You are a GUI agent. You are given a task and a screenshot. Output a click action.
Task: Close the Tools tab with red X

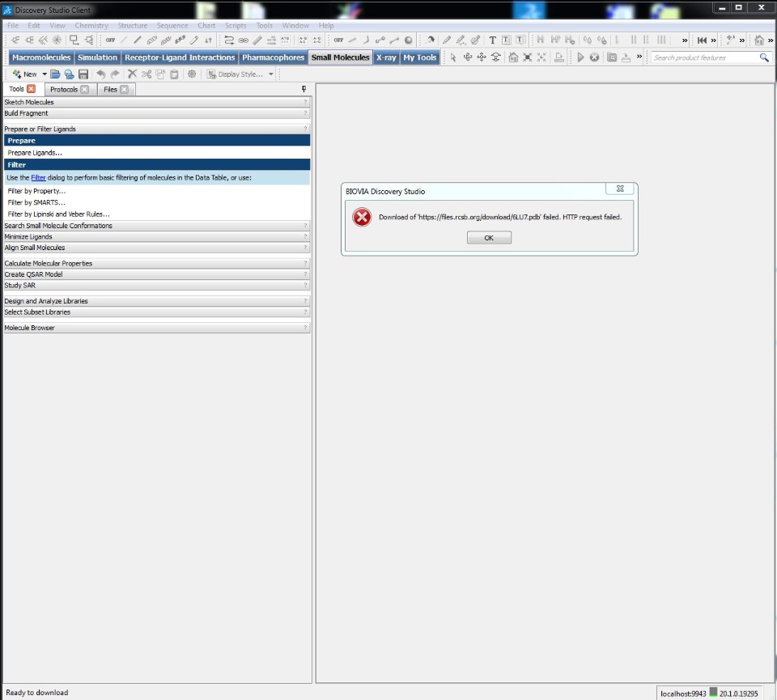pyautogui.click(x=32, y=89)
